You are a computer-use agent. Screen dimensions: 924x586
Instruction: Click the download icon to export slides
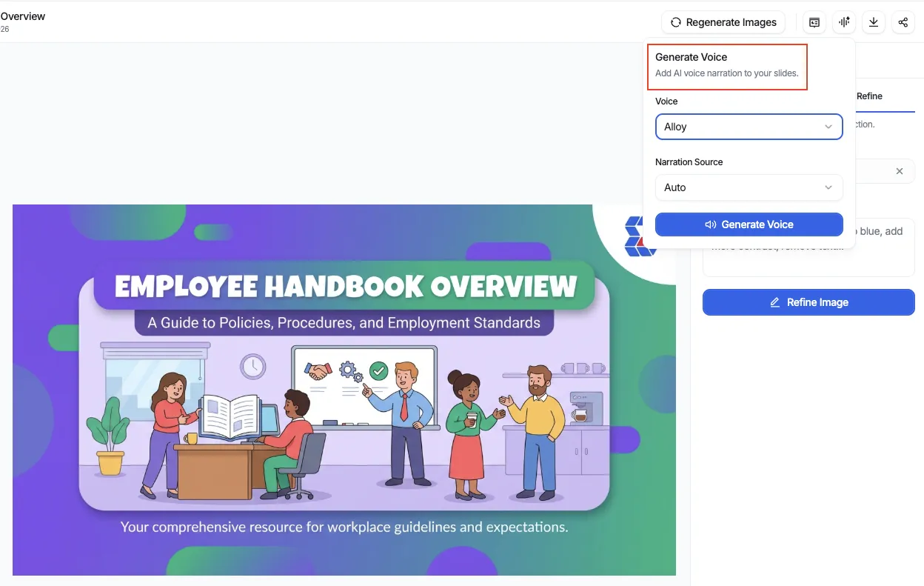point(873,22)
